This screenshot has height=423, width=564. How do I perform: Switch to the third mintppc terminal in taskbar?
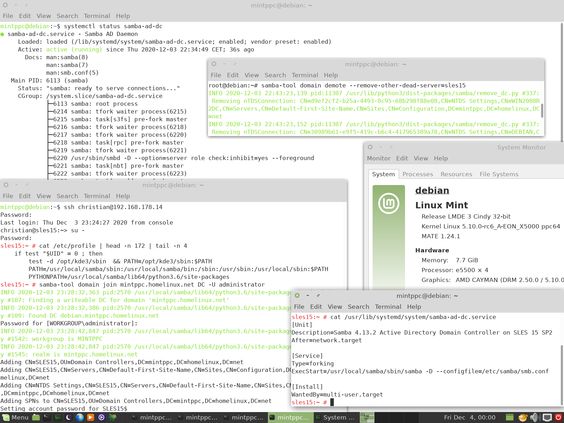(244, 418)
